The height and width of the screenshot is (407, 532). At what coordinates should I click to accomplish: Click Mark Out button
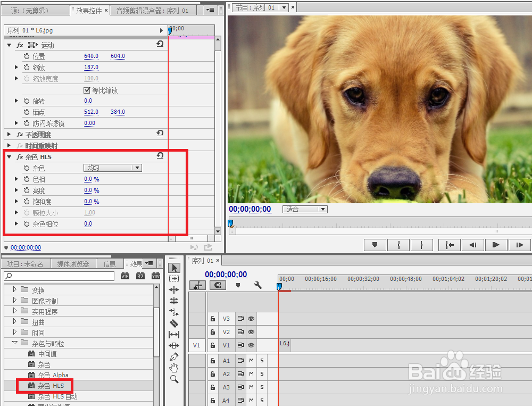coord(422,245)
